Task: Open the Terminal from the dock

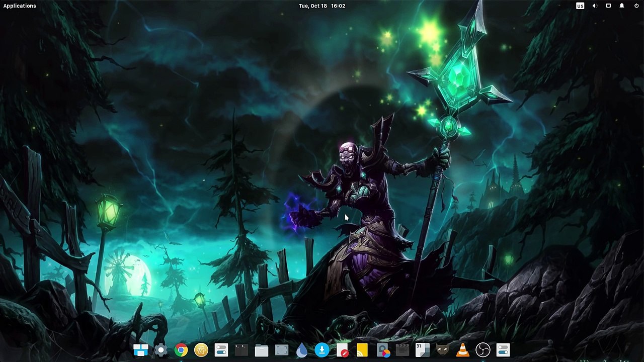Action: 242,350
